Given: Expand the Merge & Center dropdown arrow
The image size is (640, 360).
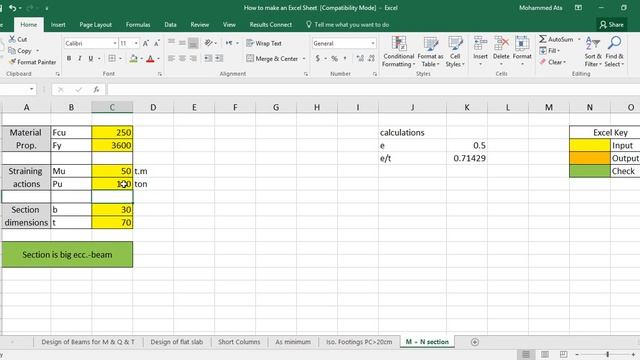Looking at the screenshot, I should click(304, 59).
